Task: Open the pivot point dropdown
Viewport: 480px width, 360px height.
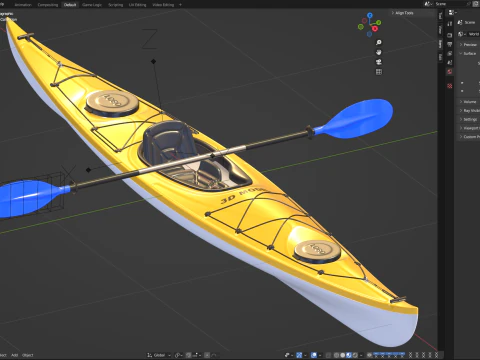Action: 179,355
